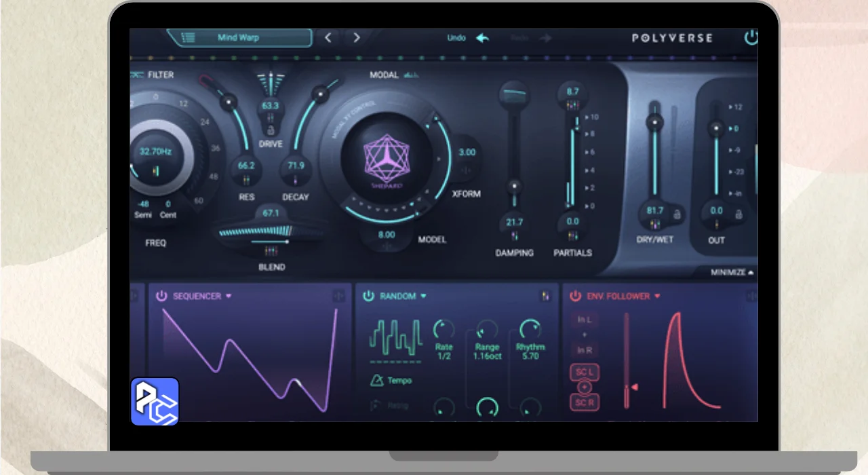Screen dimensions: 868x475
Task: Open the Sequencer type dropdown
Action: 229,297
